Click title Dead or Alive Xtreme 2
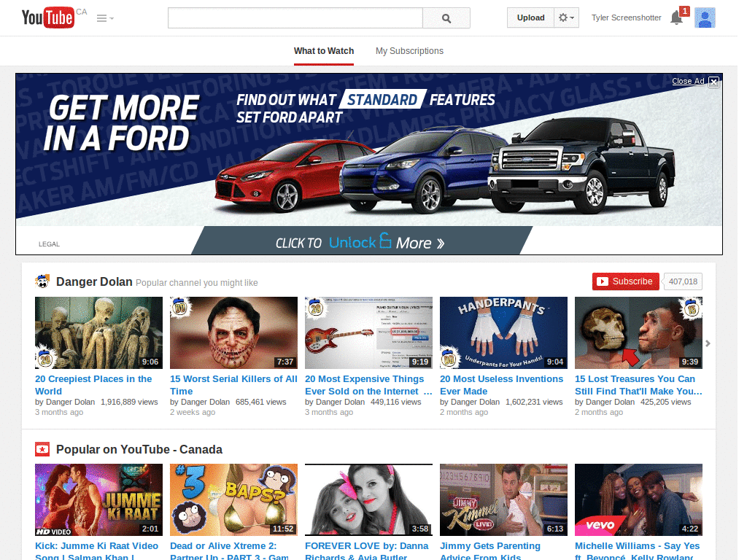The width and height of the screenshot is (747, 560). (230, 551)
